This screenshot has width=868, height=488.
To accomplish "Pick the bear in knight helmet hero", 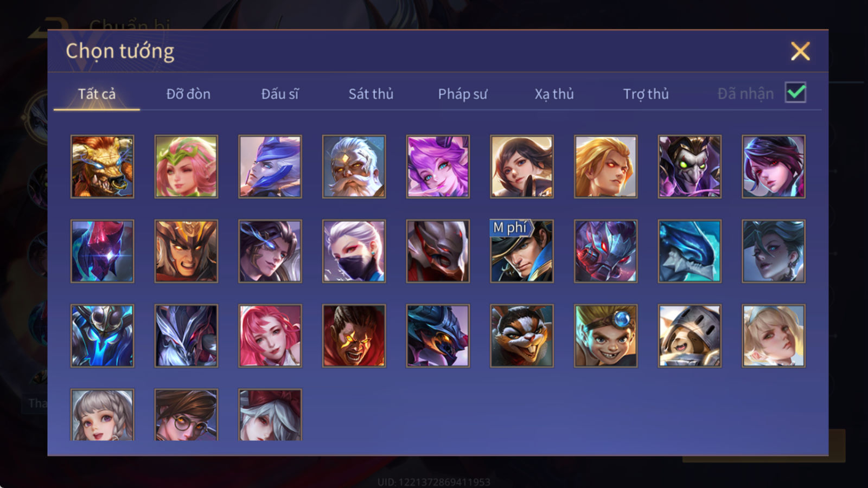I will point(690,336).
